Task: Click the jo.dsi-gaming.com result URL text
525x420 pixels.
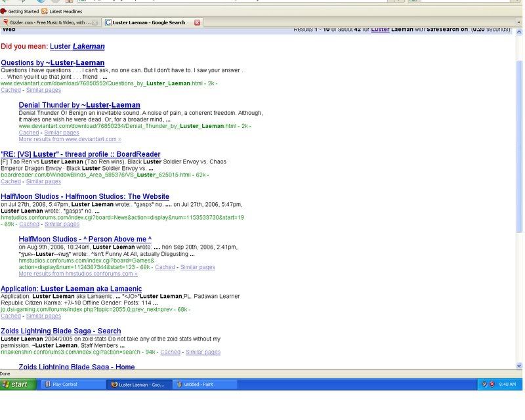Action: pyautogui.click(x=87, y=310)
